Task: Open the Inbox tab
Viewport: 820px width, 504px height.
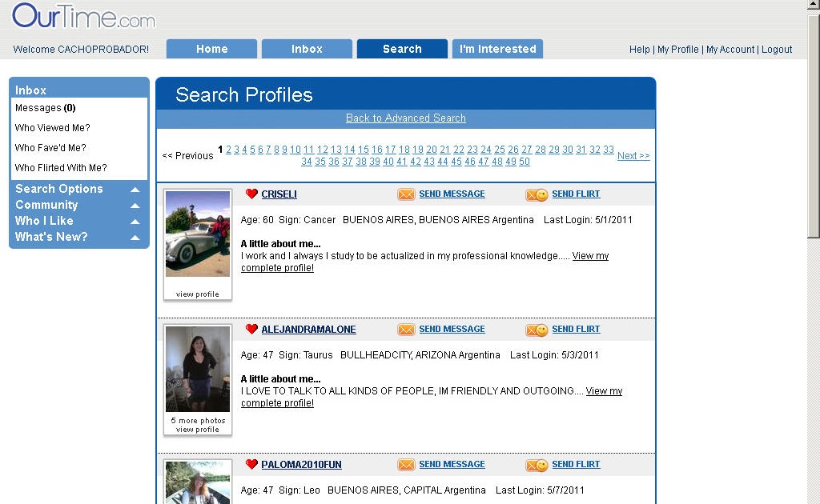Action: coord(307,49)
